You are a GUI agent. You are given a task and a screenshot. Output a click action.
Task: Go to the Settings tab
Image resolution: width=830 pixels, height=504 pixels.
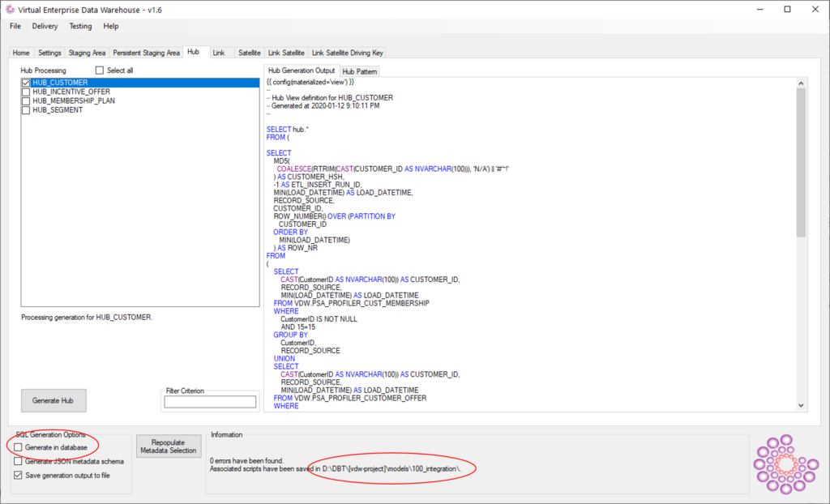pyautogui.click(x=49, y=52)
